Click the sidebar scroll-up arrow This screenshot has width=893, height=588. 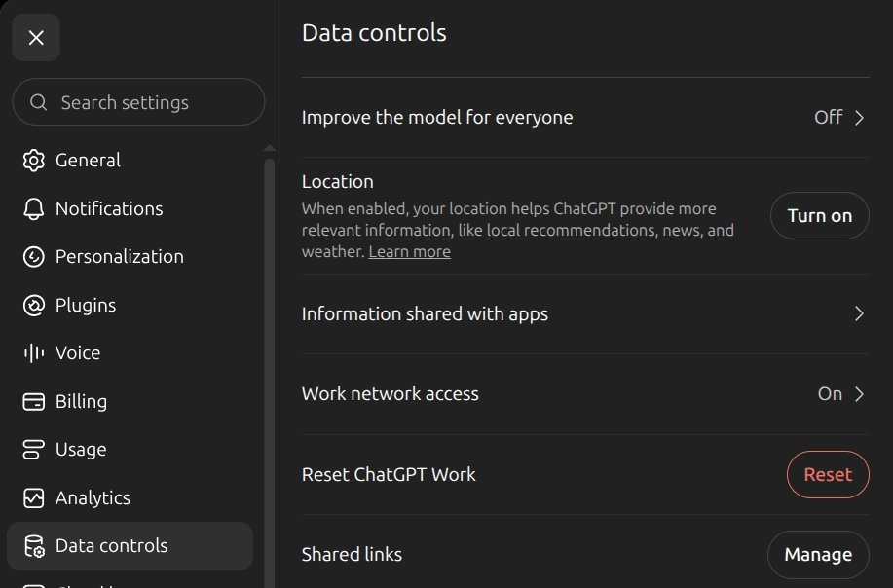click(270, 149)
